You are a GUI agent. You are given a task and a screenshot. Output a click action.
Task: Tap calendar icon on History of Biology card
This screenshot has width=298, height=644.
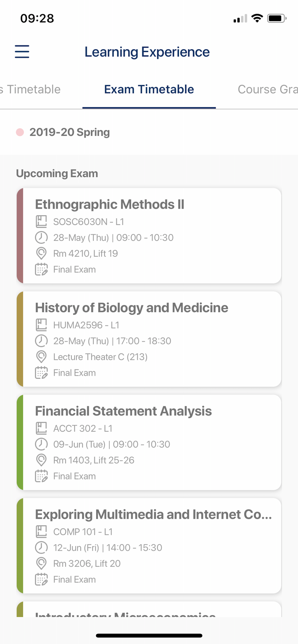pos(41,373)
